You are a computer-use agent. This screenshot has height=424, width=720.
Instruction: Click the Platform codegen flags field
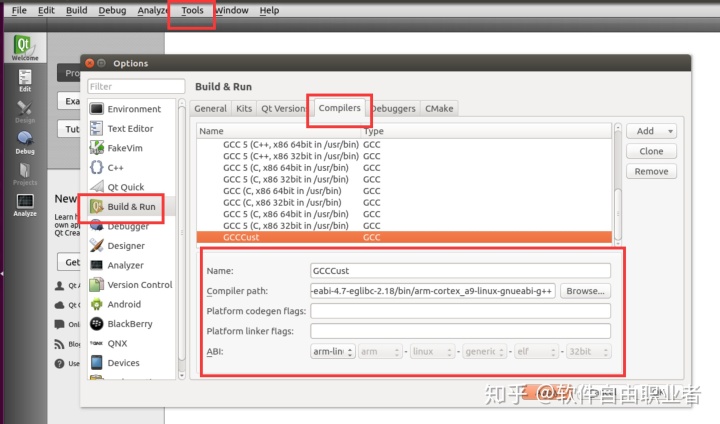click(461, 311)
